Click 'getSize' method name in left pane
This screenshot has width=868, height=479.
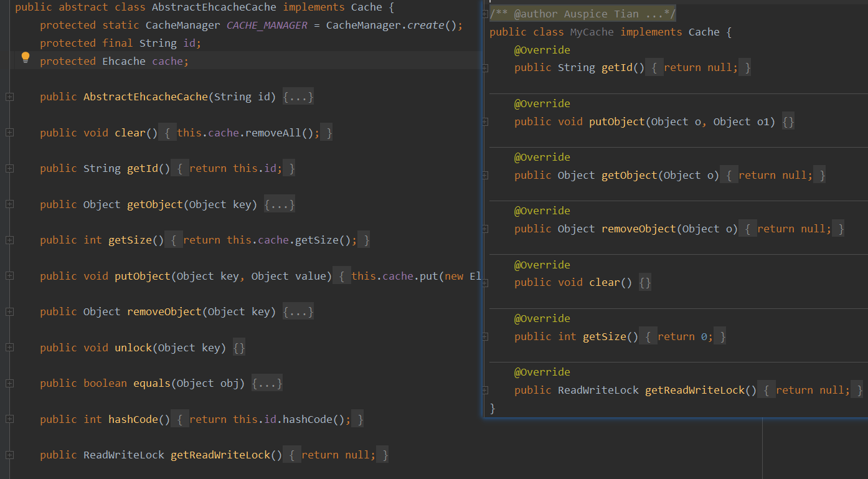pos(130,240)
